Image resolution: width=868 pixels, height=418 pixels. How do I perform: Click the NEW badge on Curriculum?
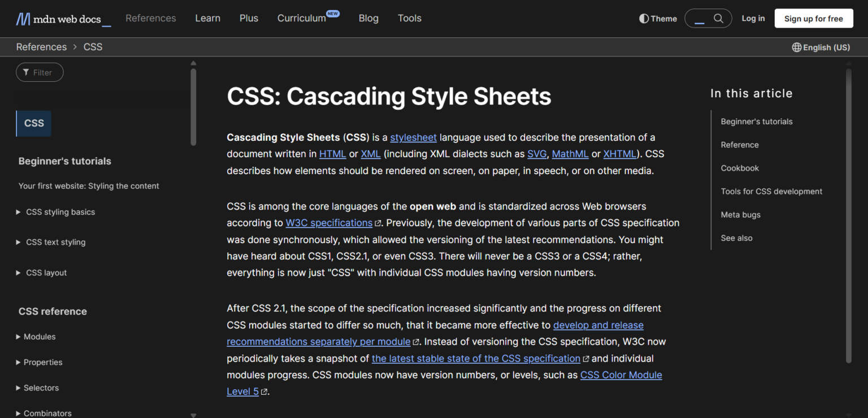[x=333, y=13]
